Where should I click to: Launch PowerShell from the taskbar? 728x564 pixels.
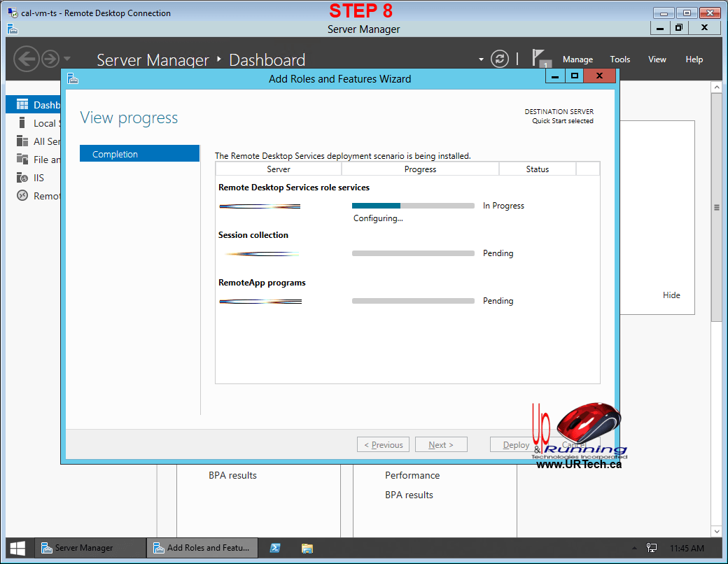click(x=276, y=548)
